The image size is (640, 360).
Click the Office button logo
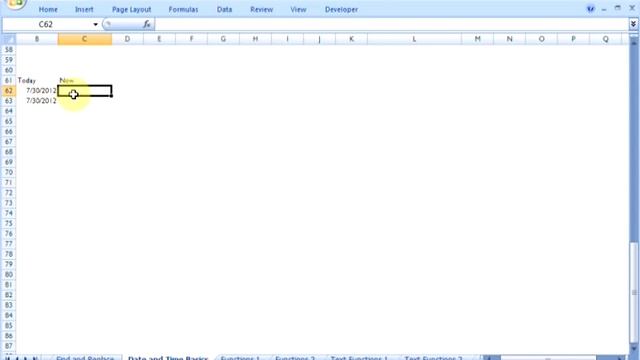pos(15,4)
